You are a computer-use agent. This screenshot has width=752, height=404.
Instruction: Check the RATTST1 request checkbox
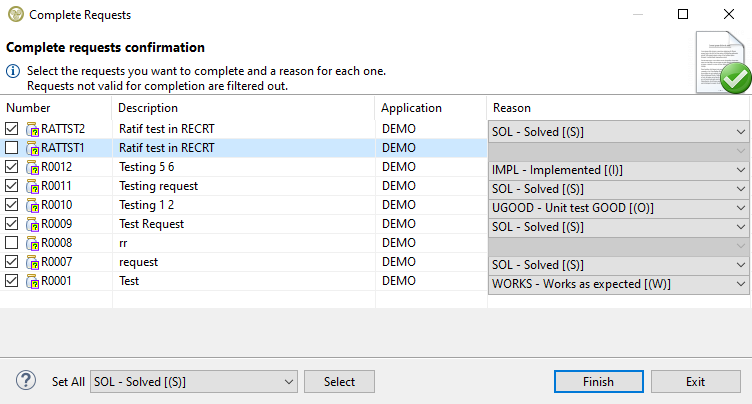tap(11, 148)
